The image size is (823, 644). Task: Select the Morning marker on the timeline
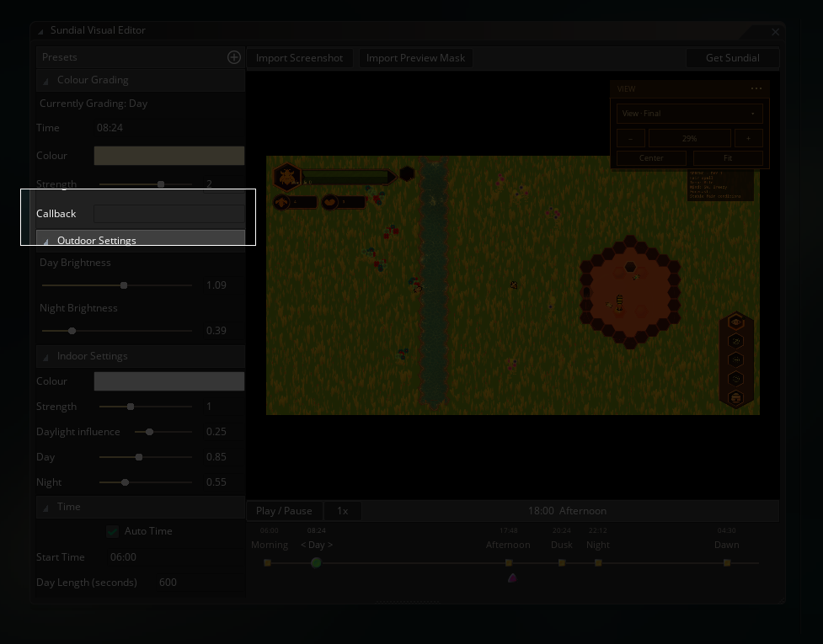coord(267,562)
